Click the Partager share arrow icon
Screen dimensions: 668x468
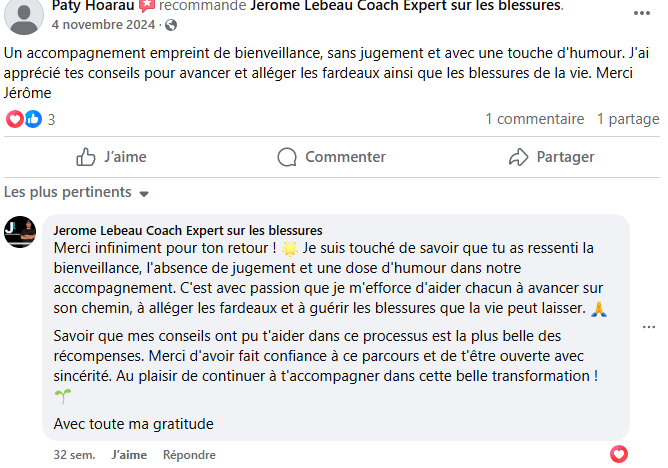518,157
